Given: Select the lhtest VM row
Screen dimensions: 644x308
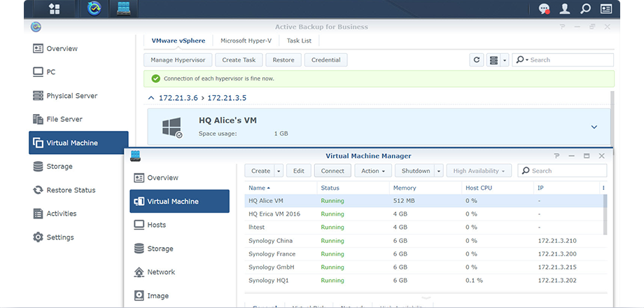Looking at the screenshot, I should point(423,227).
